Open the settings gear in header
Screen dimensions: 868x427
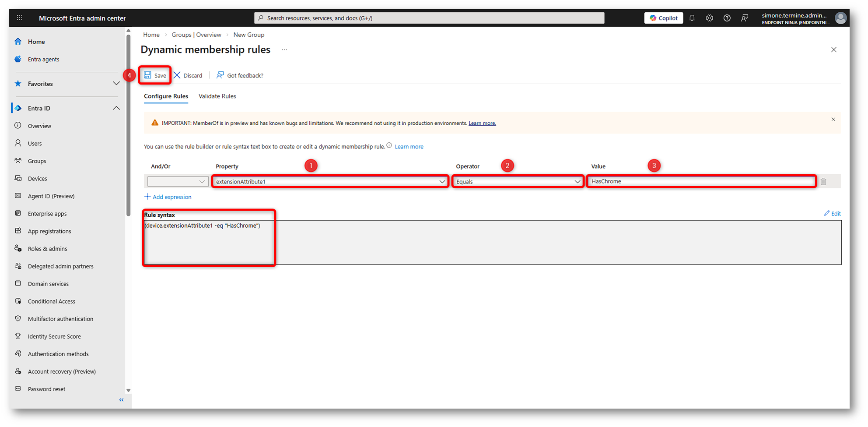pos(710,18)
